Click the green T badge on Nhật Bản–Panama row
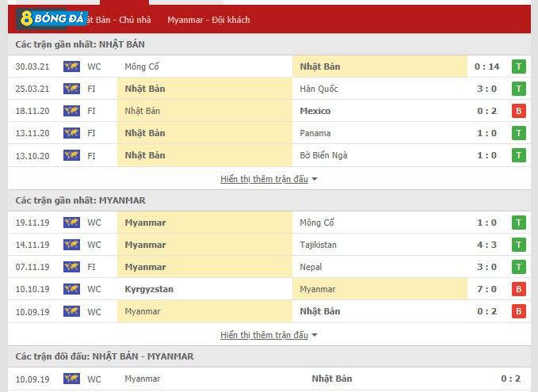The height and width of the screenshot is (392, 538). click(518, 133)
